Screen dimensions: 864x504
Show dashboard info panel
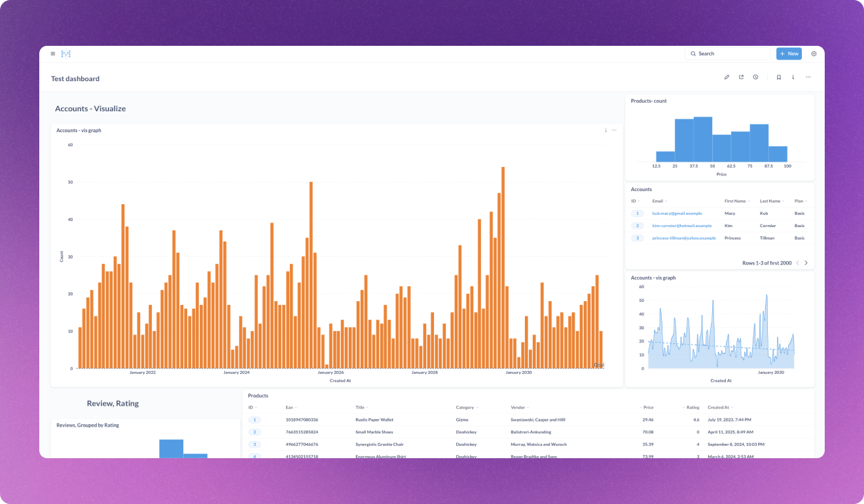pos(793,77)
